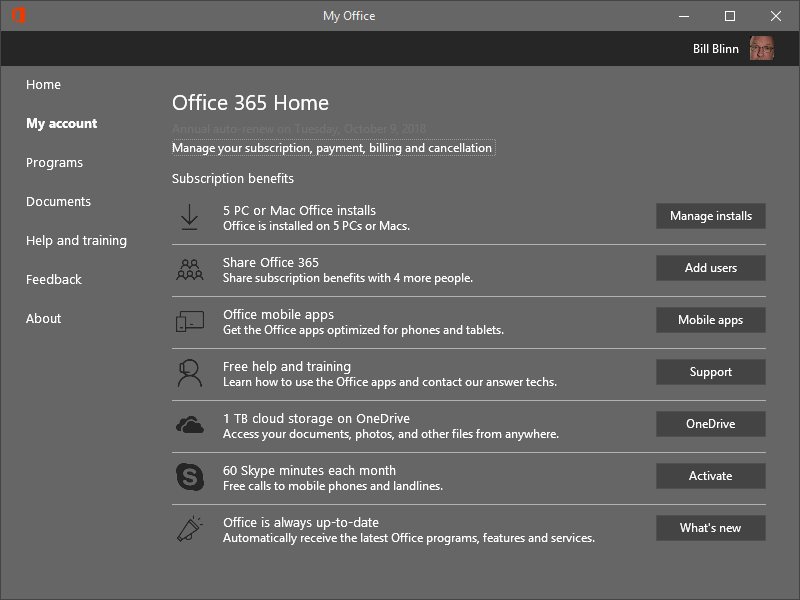Image resolution: width=800 pixels, height=600 pixels.
Task: Click 'Free calls to mobile phones and landlines.' text
Action: click(x=333, y=486)
